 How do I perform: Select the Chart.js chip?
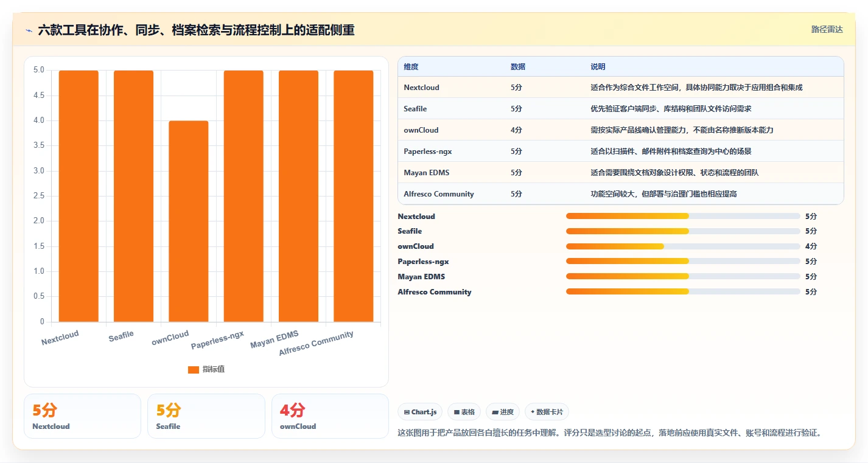(421, 412)
